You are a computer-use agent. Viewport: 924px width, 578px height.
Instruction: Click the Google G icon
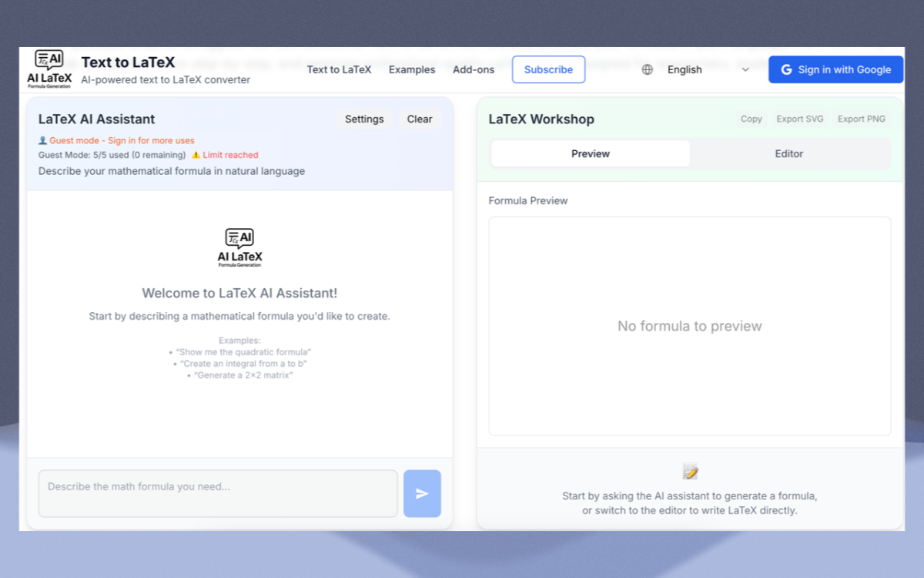point(786,69)
